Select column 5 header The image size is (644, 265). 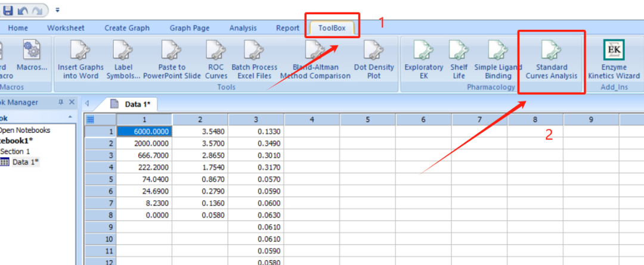[367, 119]
